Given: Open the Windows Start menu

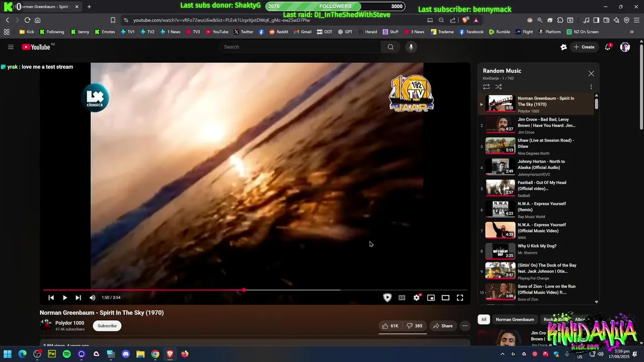Looking at the screenshot, I should pyautogui.click(x=8, y=354).
